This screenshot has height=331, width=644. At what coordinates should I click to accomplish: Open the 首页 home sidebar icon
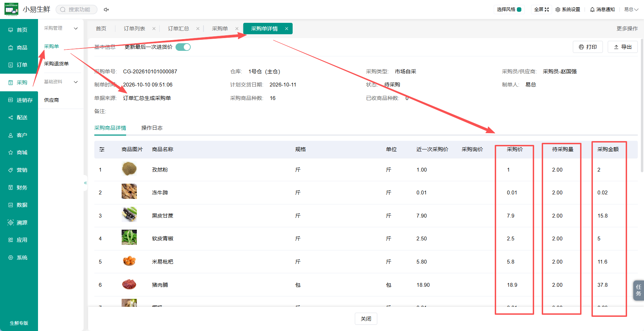point(11,30)
